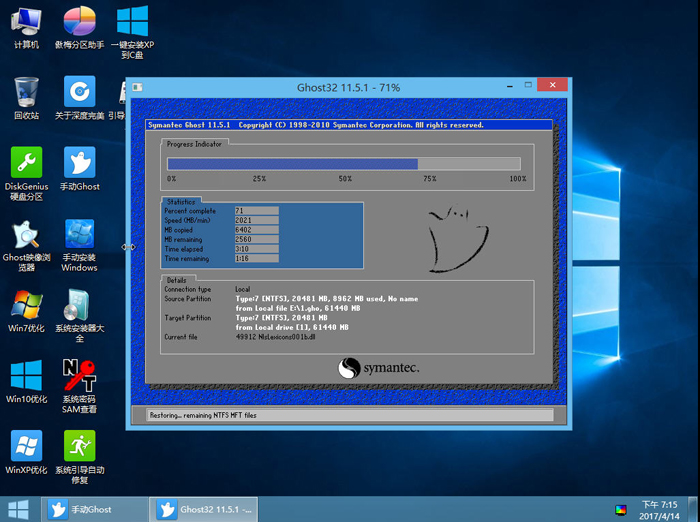
Task: Click the Windows Start button
Action: (18, 509)
